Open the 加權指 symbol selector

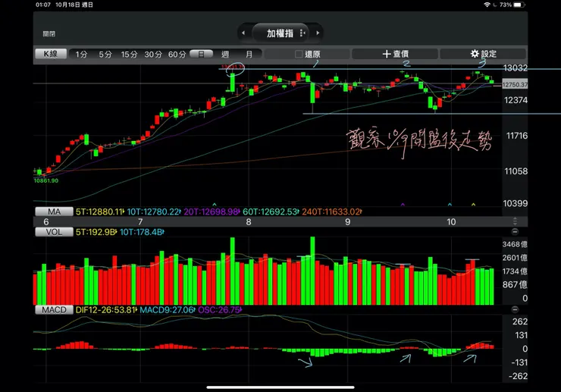pos(280,33)
